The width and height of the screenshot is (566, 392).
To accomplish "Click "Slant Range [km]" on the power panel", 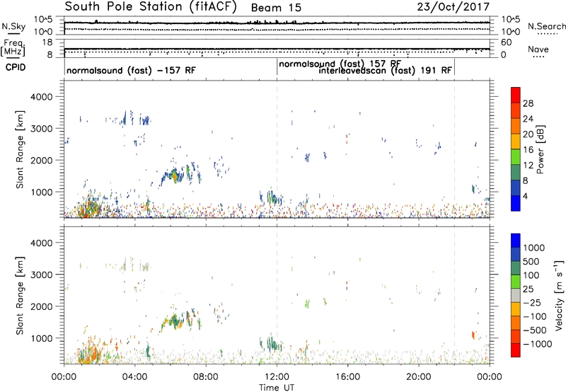I will [20, 149].
